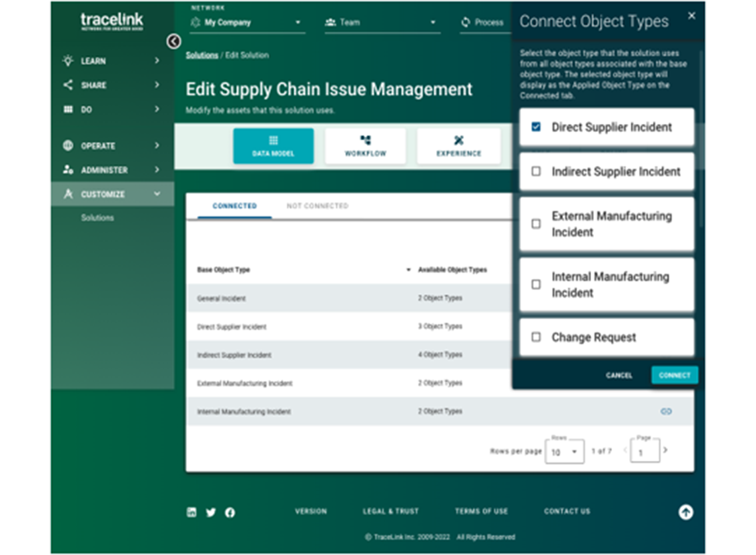This screenshot has width=756, height=555.
Task: Close the Connect Object Types panel
Action: pos(691,16)
